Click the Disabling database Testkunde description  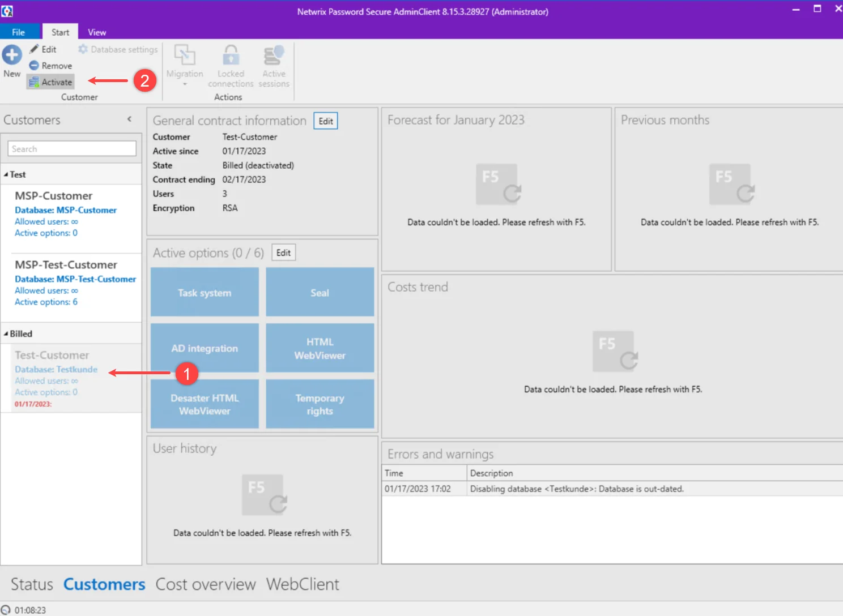click(x=577, y=489)
